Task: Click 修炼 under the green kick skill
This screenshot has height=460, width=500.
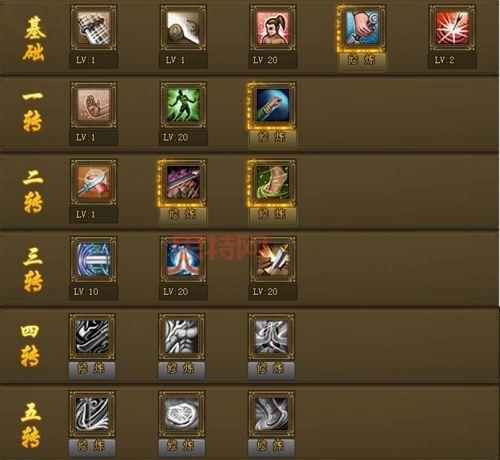Action: pyautogui.click(x=273, y=214)
